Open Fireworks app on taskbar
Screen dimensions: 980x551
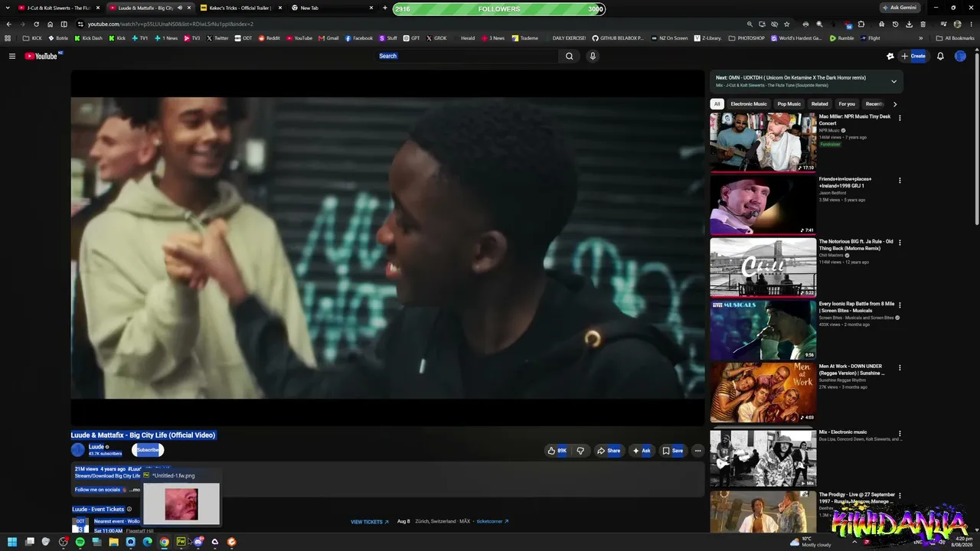pyautogui.click(x=181, y=542)
